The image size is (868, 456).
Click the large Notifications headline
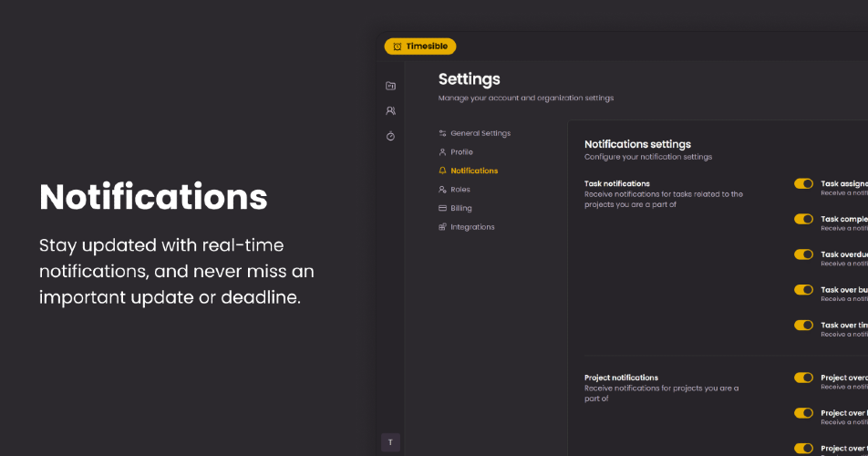click(153, 197)
